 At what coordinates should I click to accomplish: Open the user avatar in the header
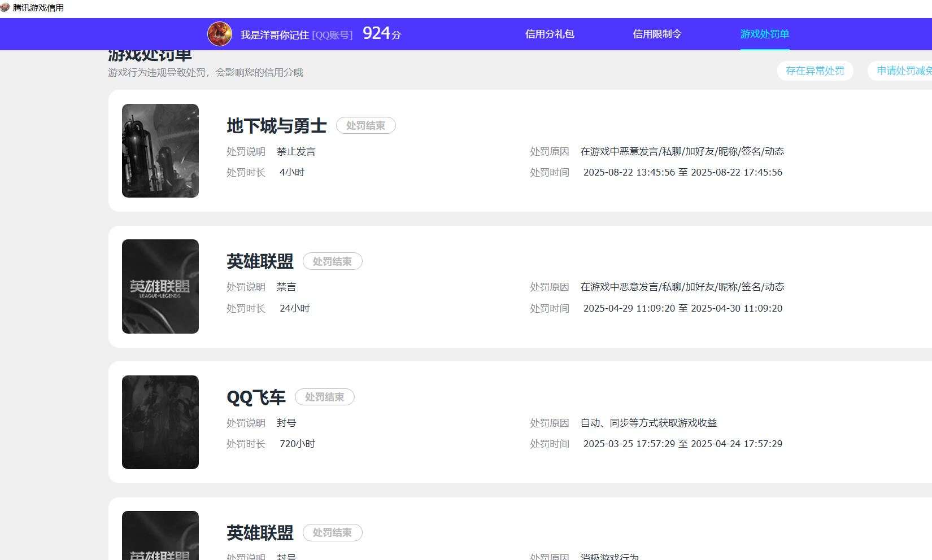coord(220,34)
